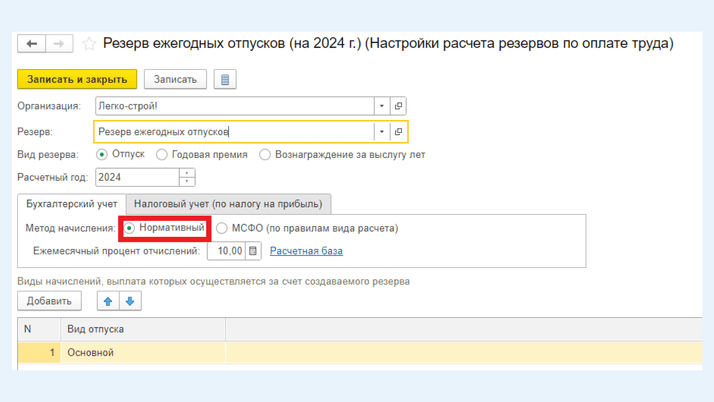Screen dimensions: 714x402
Task: Click the list/report icon next to Записать
Action: 225,79
